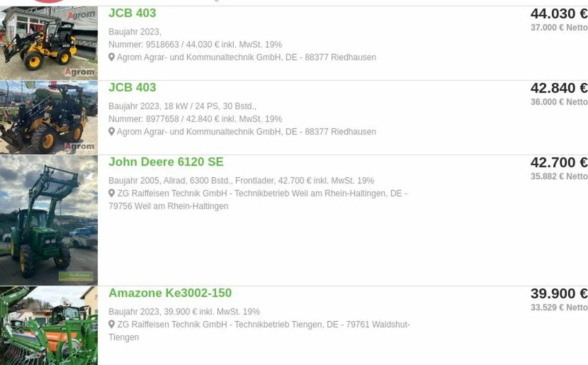
Task: Open green John Deere tractor thumbnail
Action: pyautogui.click(x=49, y=220)
